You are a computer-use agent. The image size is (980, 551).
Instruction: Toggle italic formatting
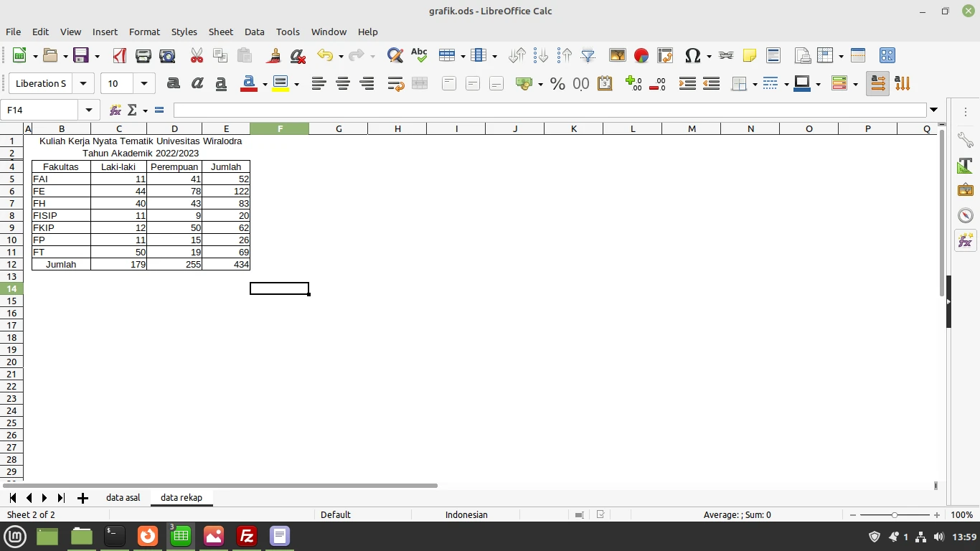coord(197,83)
